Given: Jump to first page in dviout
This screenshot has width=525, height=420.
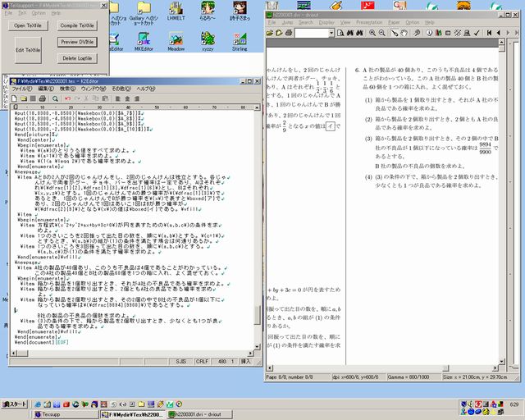Looking at the screenshot, I should coord(490,33).
